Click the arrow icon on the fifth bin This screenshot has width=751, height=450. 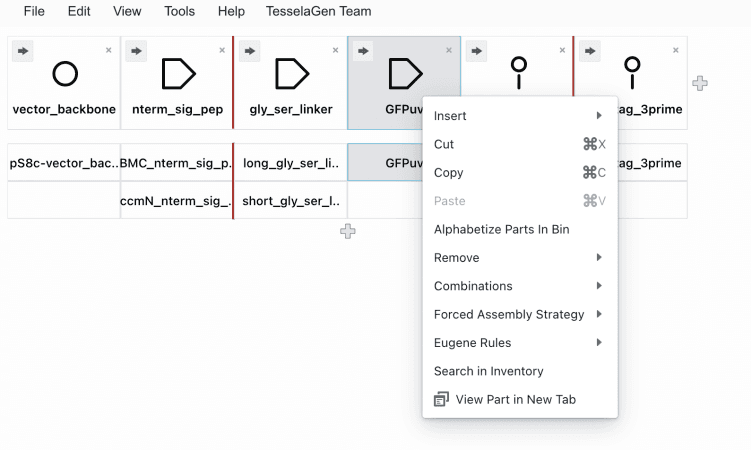coord(476,51)
